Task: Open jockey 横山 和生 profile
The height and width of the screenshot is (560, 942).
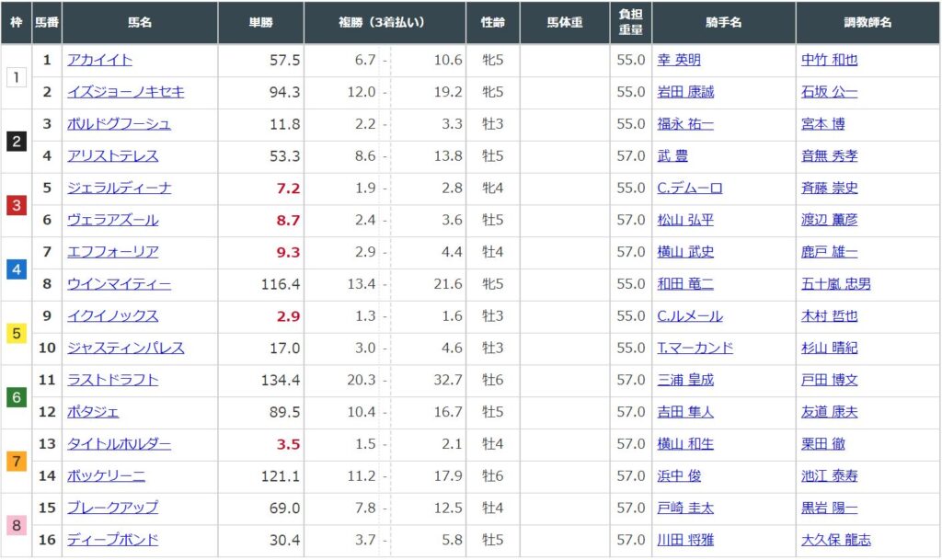Action: tap(685, 443)
